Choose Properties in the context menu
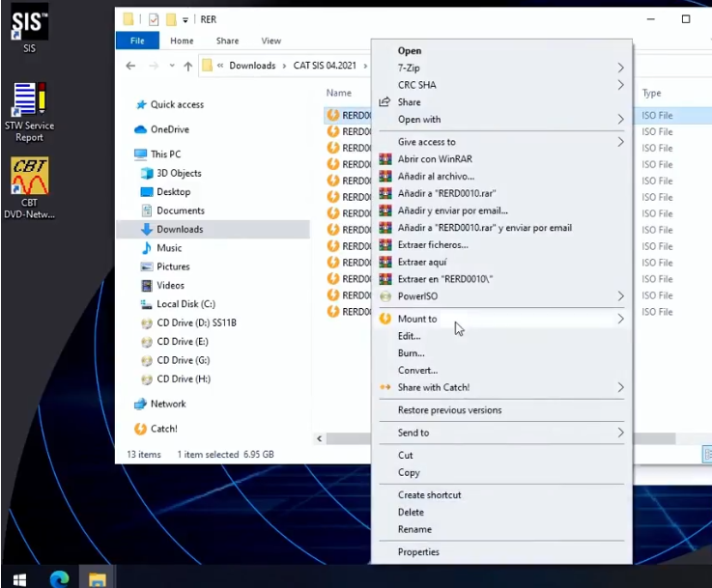Viewport: 712px width, 588px height. coord(418,552)
